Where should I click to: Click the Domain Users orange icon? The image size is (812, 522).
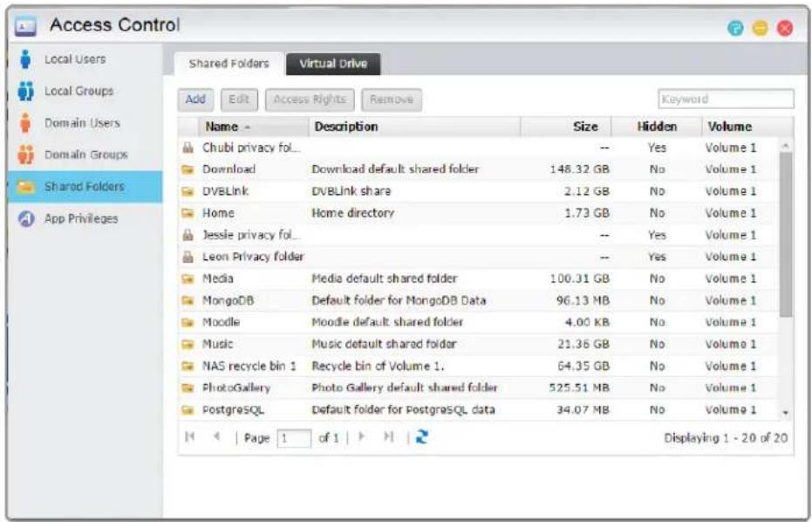pos(25,123)
